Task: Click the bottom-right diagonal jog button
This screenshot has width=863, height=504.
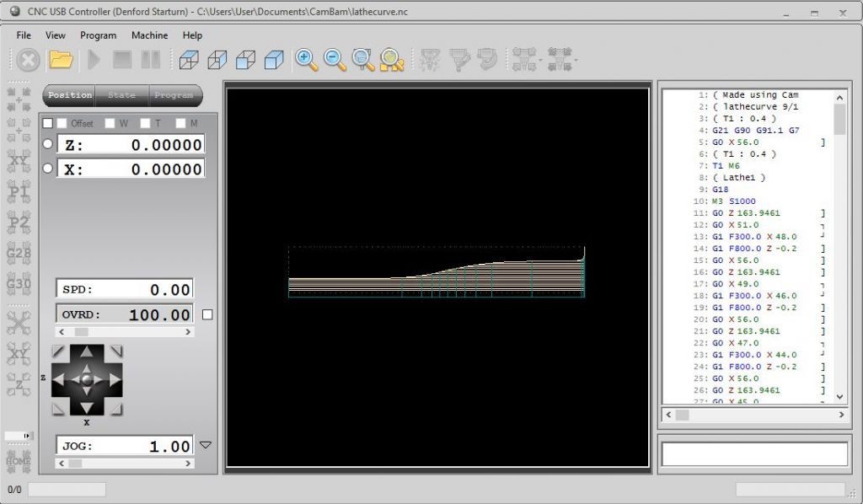Action: pos(115,408)
